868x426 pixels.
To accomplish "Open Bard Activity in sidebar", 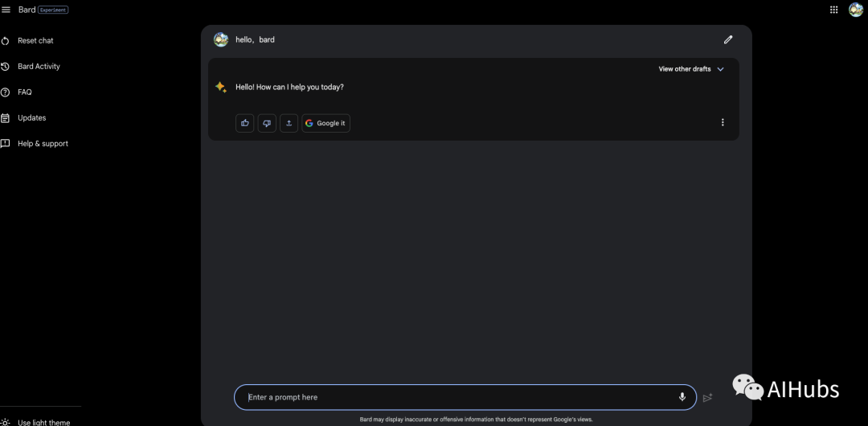I will pos(39,67).
